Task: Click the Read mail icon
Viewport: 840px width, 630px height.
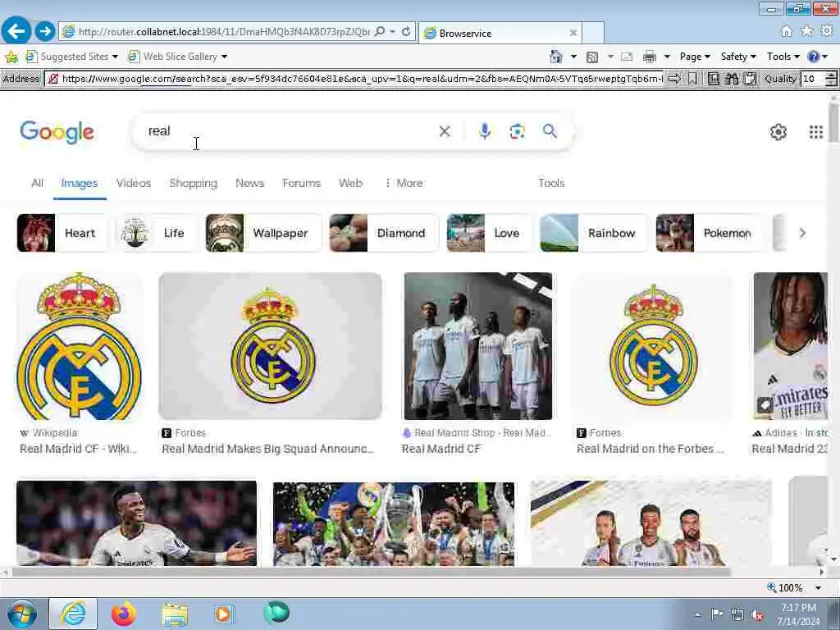Action: point(627,57)
